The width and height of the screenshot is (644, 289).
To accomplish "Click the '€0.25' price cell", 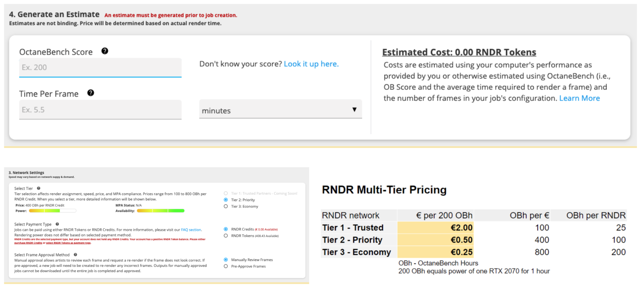I will tap(436, 252).
